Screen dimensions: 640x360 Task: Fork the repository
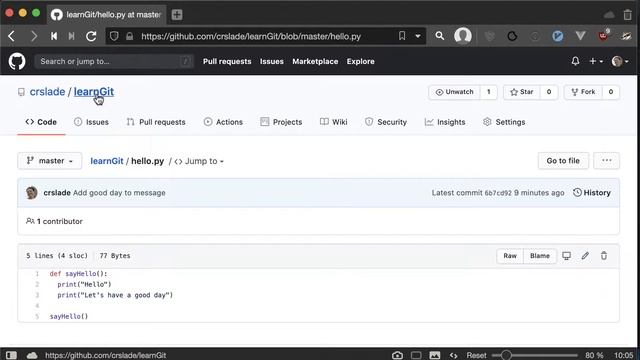pyautogui.click(x=583, y=92)
